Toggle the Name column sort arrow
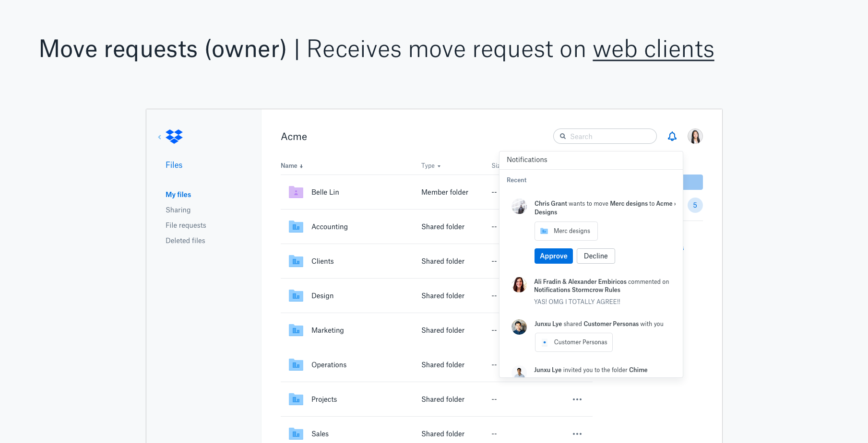Viewport: 868px width, 443px height. (302, 165)
